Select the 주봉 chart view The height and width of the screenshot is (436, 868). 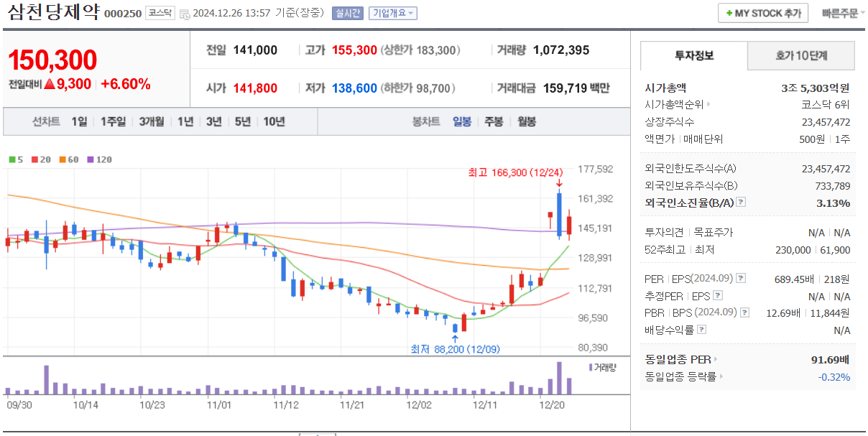tap(493, 121)
